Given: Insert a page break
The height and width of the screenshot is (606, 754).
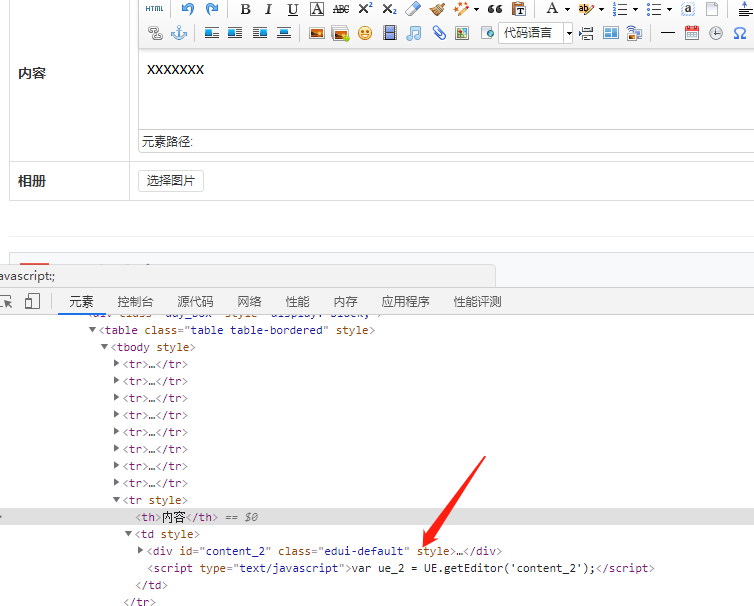Looking at the screenshot, I should pos(586,33).
